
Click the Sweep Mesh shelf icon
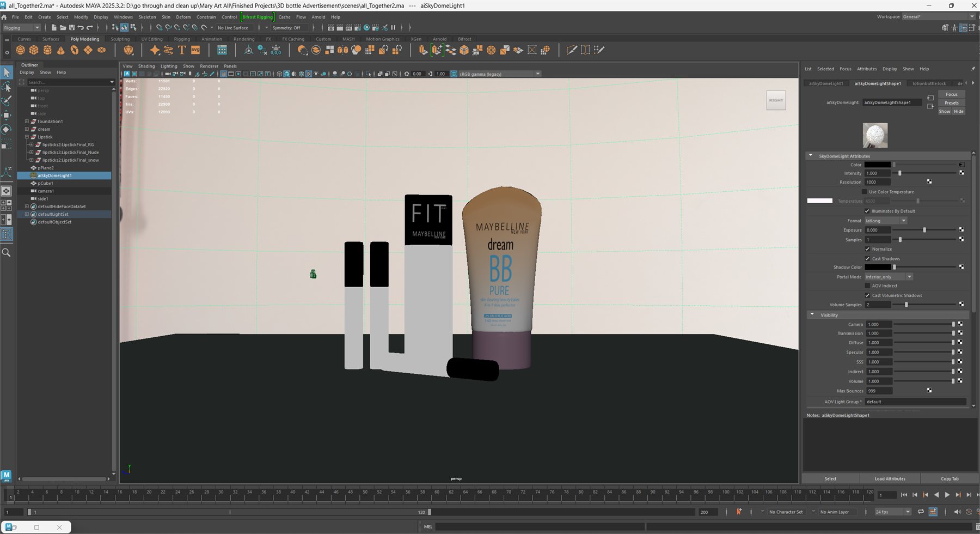coord(168,50)
